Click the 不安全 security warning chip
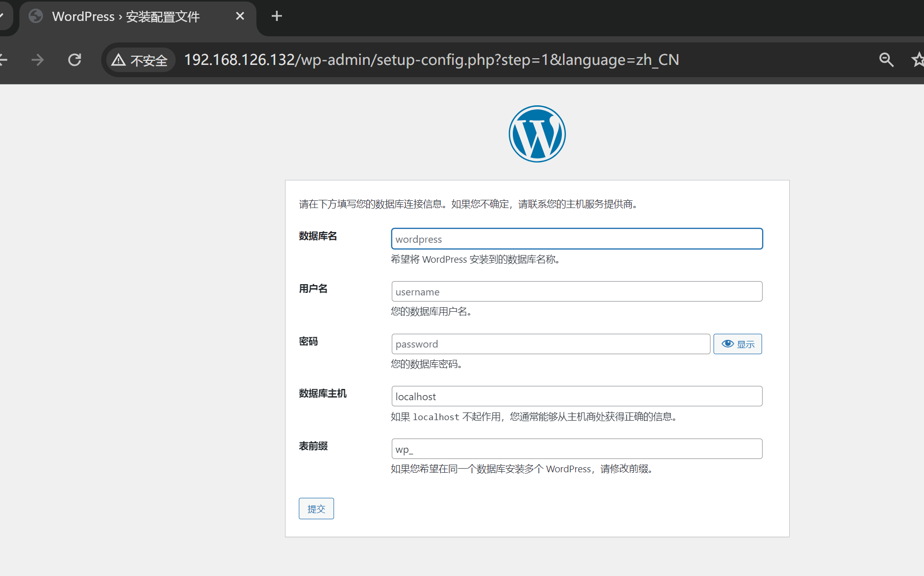The image size is (924, 576). (140, 60)
